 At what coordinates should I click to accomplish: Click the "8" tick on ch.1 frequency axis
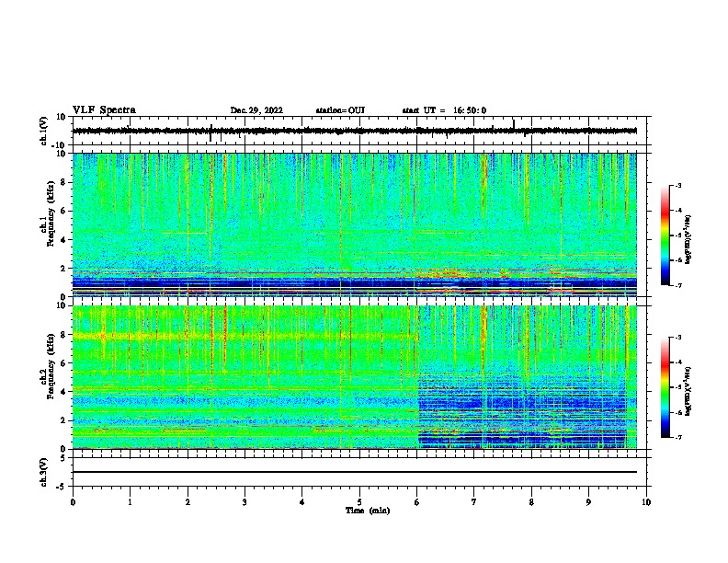[63, 182]
